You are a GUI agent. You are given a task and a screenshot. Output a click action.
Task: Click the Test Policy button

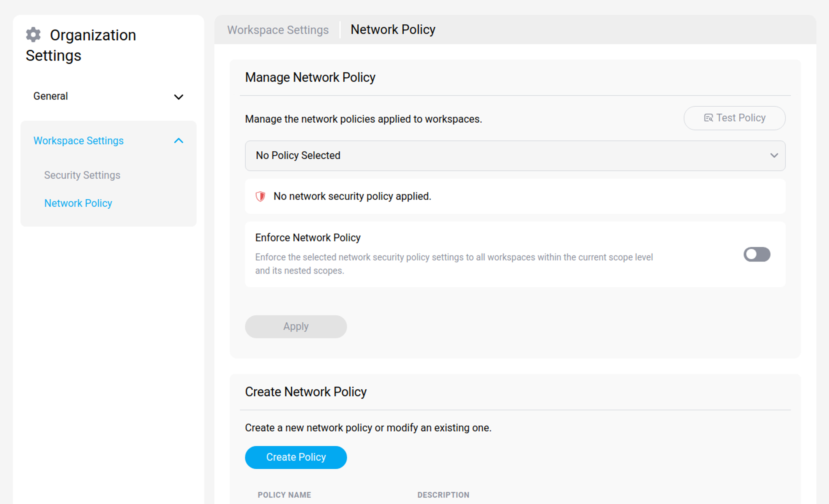[734, 118]
